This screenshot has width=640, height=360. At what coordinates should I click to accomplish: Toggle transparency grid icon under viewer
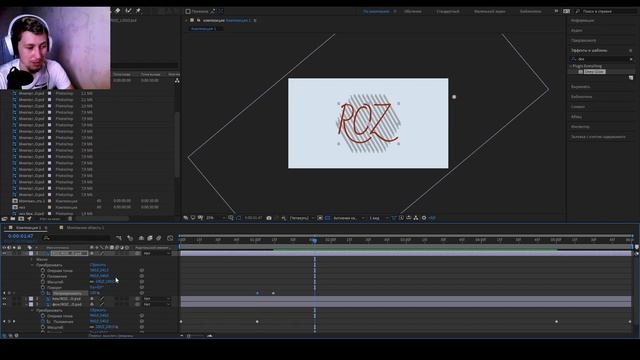click(x=327, y=218)
